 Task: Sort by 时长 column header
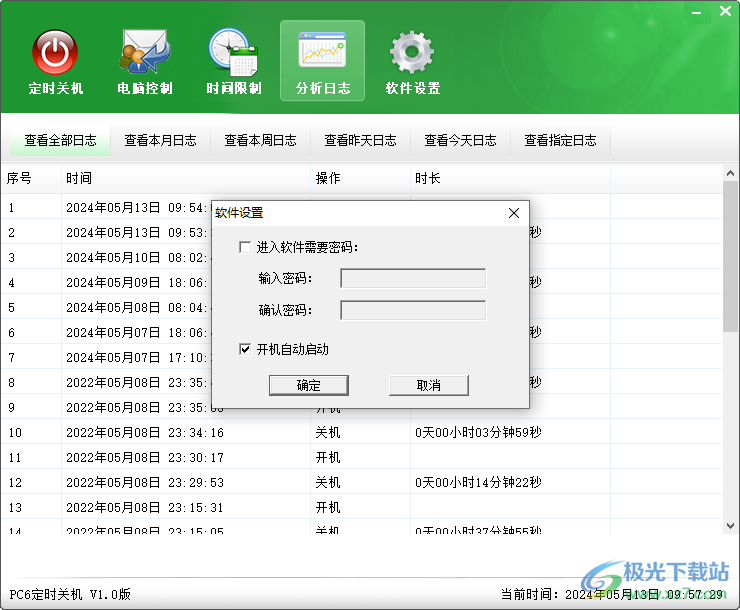[511, 178]
